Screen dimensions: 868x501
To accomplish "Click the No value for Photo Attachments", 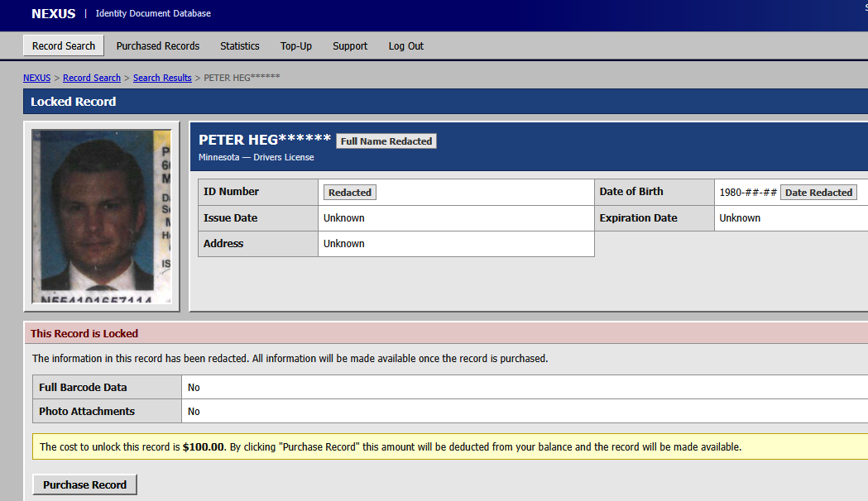I will [194, 412].
